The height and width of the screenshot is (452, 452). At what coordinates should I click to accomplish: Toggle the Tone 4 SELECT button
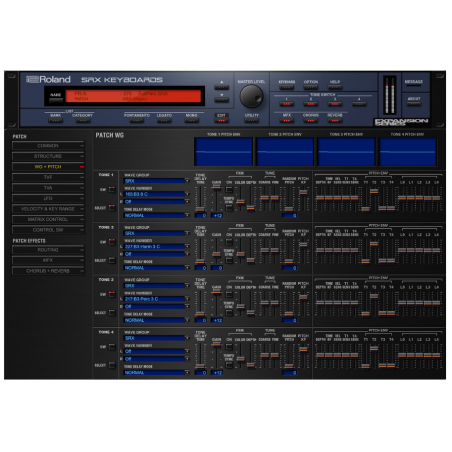pyautogui.click(x=112, y=365)
